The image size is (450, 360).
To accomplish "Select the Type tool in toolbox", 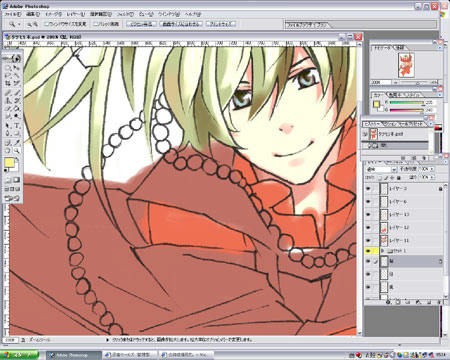I will click(17, 126).
